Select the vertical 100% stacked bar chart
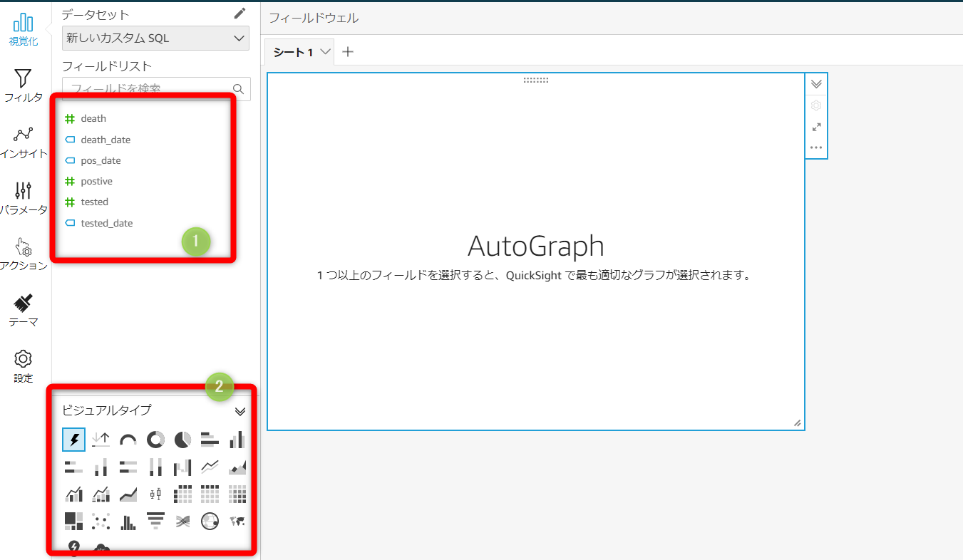The width and height of the screenshot is (963, 560). tap(155, 467)
